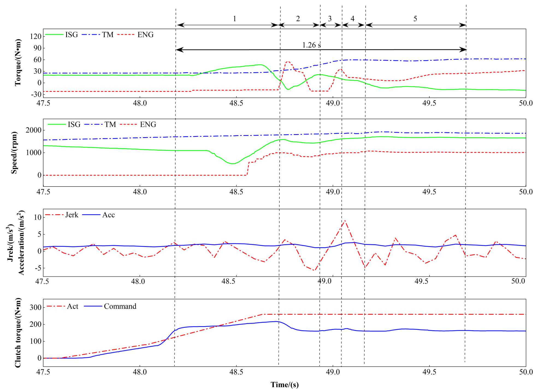
Task: Select phase label 4 at the top
Action: pyautogui.click(x=353, y=19)
